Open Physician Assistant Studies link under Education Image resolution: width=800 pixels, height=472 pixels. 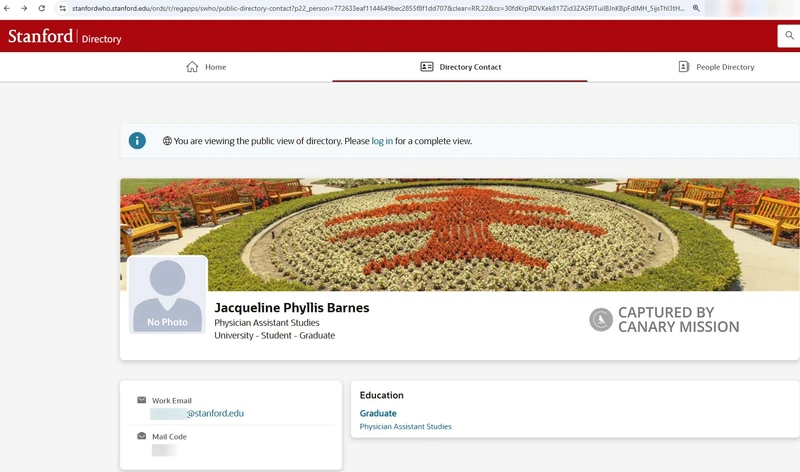405,427
